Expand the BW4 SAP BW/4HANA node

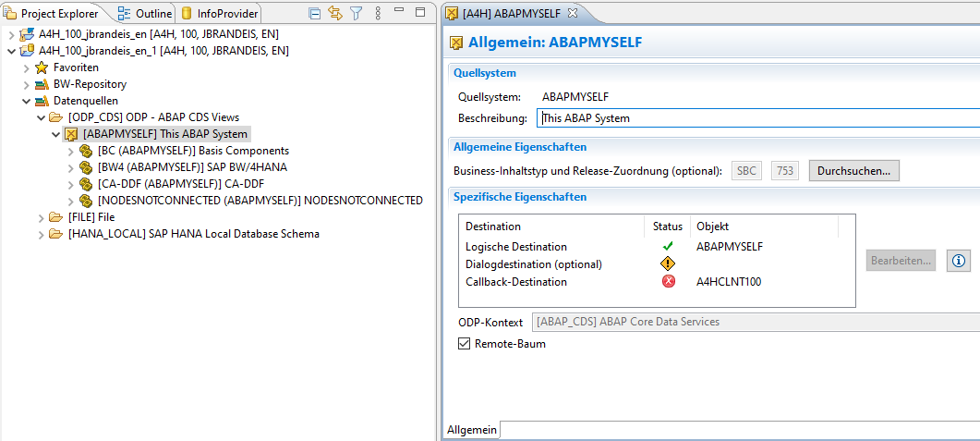coord(71,167)
